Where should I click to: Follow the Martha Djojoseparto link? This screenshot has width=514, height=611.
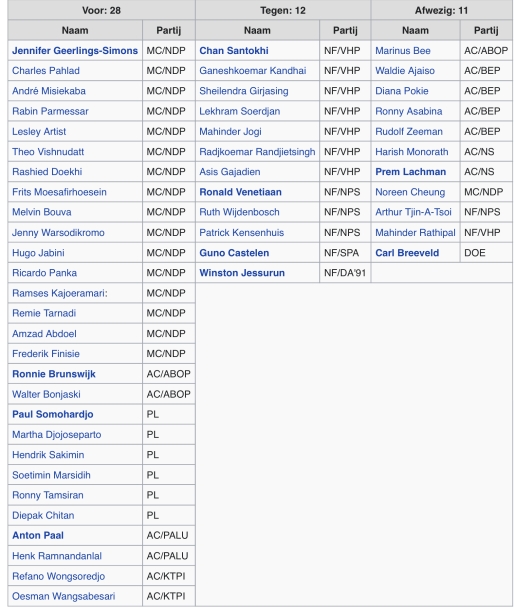click(x=57, y=434)
